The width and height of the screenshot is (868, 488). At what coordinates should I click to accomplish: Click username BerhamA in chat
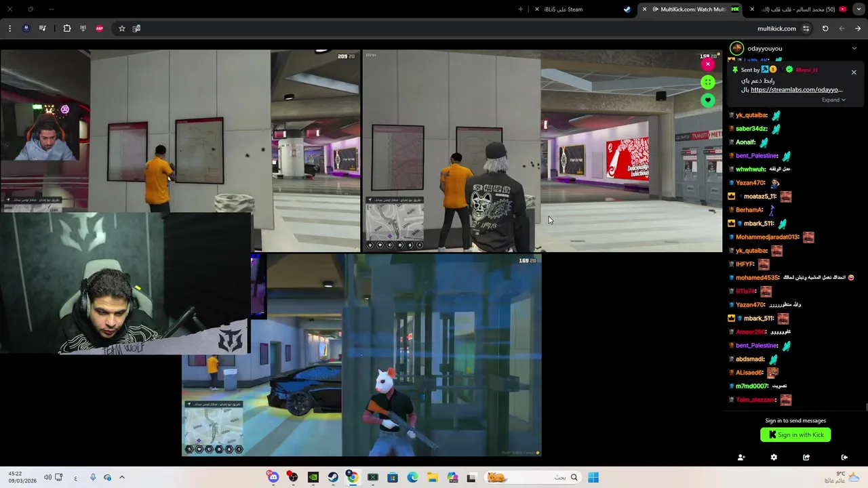point(750,210)
